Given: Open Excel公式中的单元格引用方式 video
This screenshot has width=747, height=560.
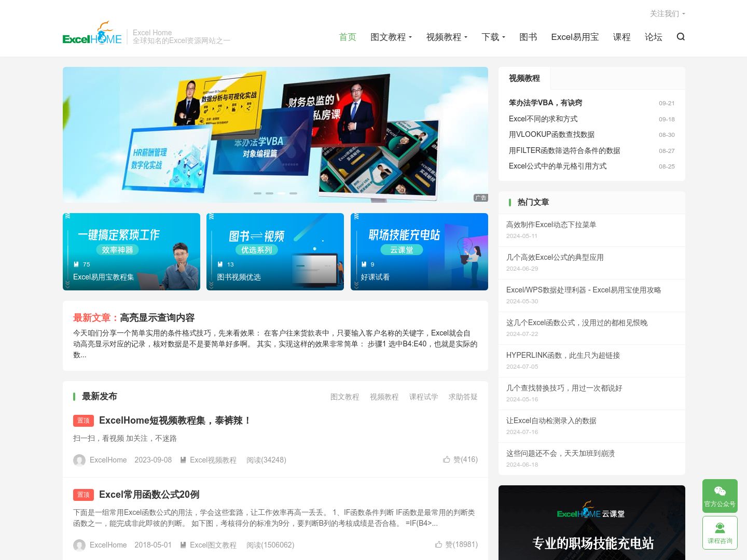Looking at the screenshot, I should 558,166.
